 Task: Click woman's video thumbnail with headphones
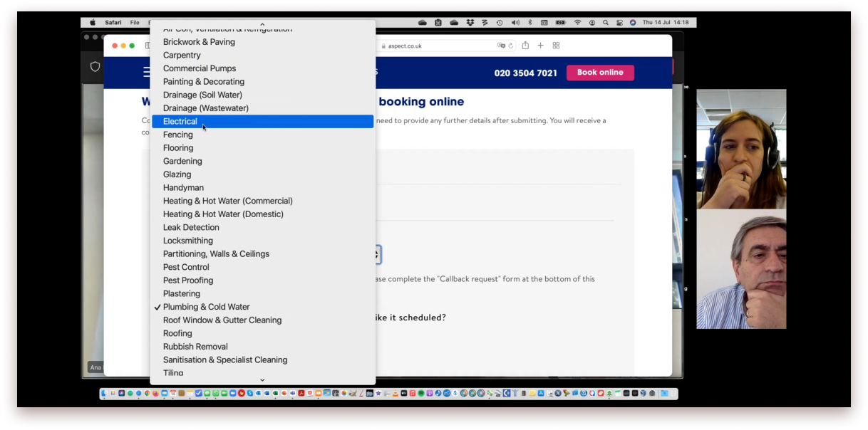(x=741, y=149)
